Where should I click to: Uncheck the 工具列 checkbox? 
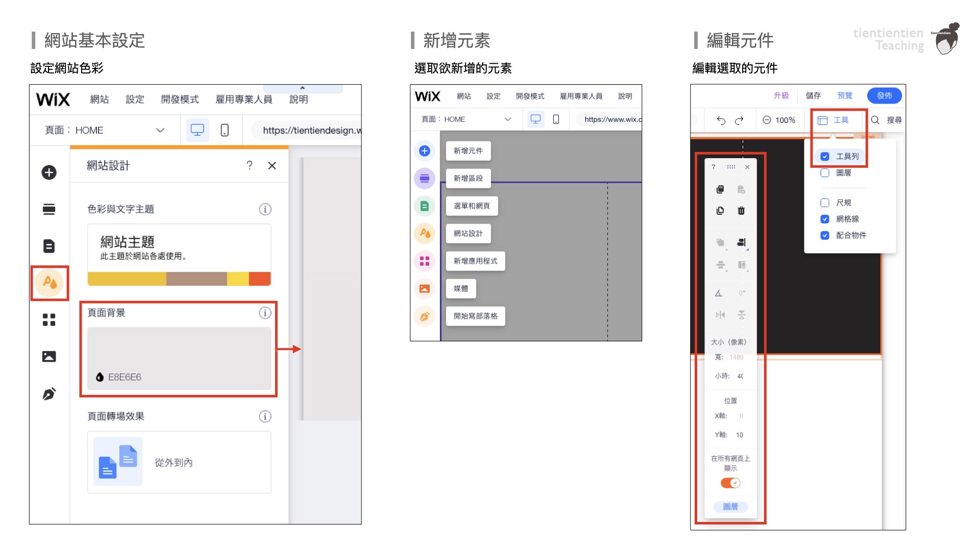pyautogui.click(x=825, y=157)
